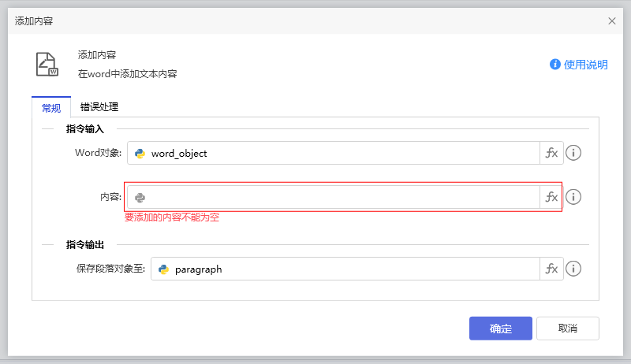This screenshot has width=631, height=364.
Task: Open info icon beside 保存段落对象至 field
Action: [573, 269]
